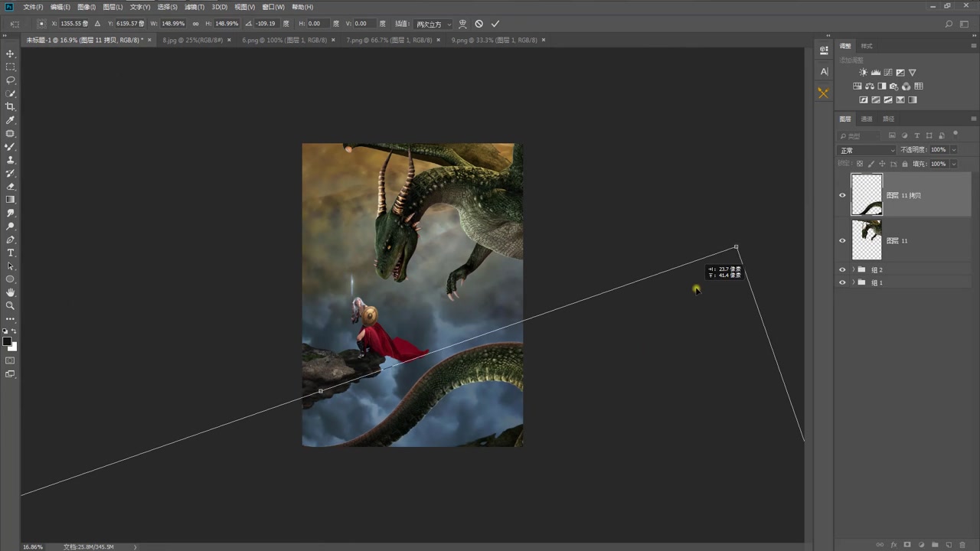Switch to the 路径 tab
The height and width of the screenshot is (551, 980).
888,119
